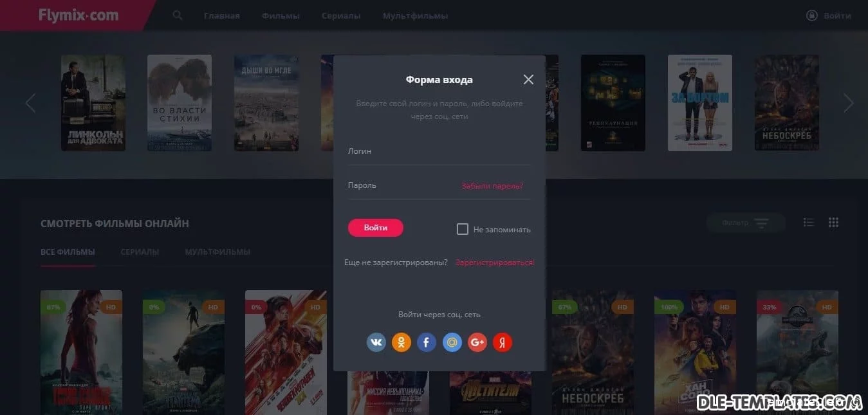Select the МУЛЬТФИЛЬМЫ tab
This screenshot has height=415, width=868.
tap(217, 252)
